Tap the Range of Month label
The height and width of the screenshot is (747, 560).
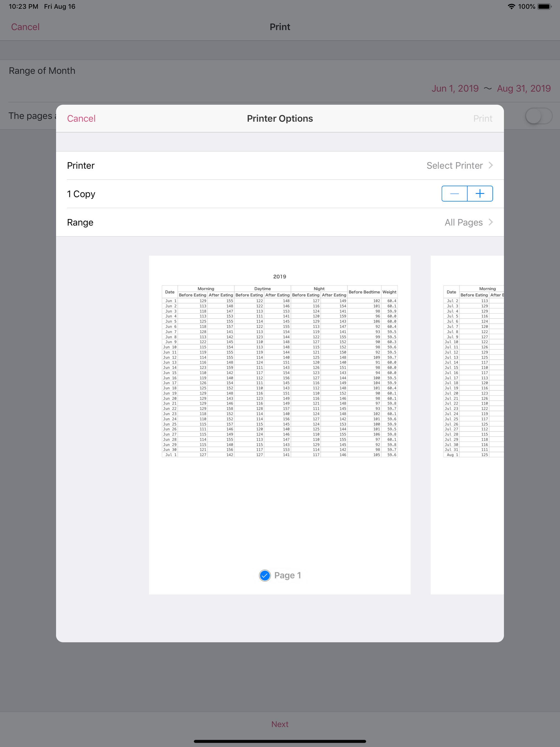(42, 71)
